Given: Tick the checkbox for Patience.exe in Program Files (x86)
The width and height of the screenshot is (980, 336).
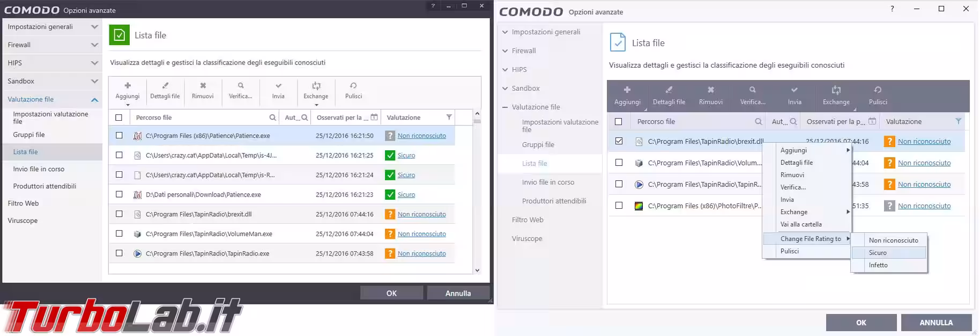Looking at the screenshot, I should tap(119, 136).
